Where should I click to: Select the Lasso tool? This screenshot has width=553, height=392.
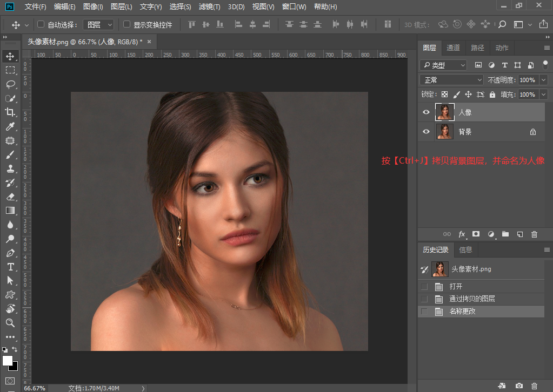tap(10, 84)
